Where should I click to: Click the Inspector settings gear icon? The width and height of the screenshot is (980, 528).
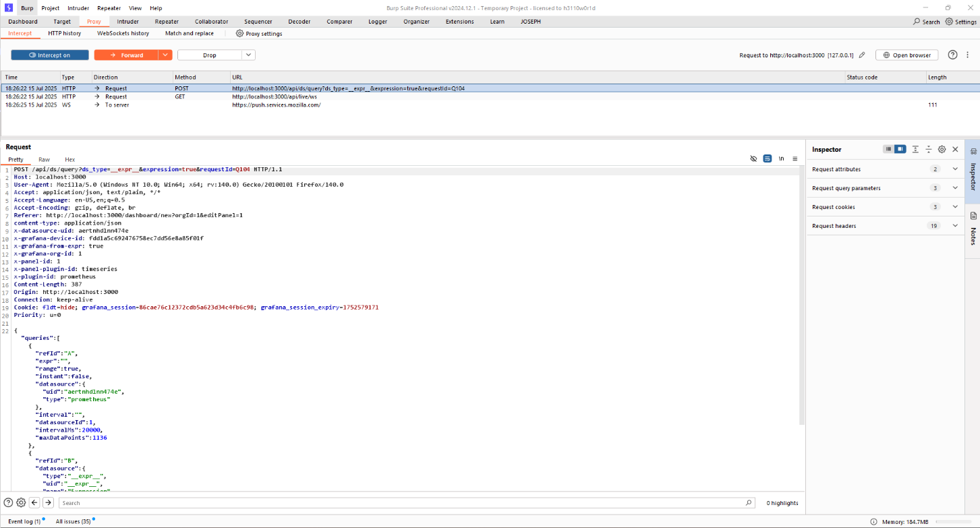[942, 149]
